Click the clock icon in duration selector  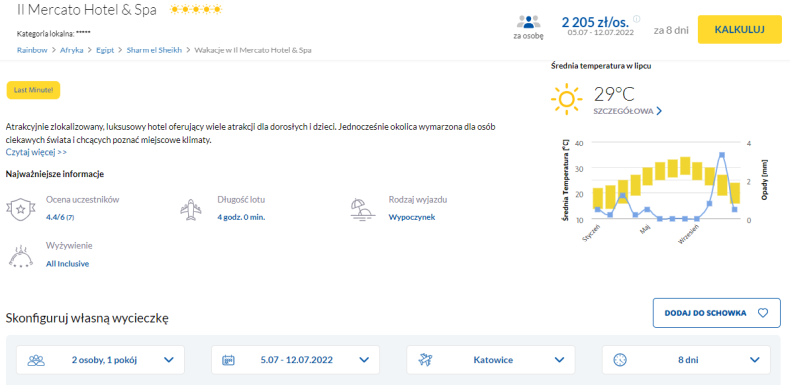(x=620, y=360)
